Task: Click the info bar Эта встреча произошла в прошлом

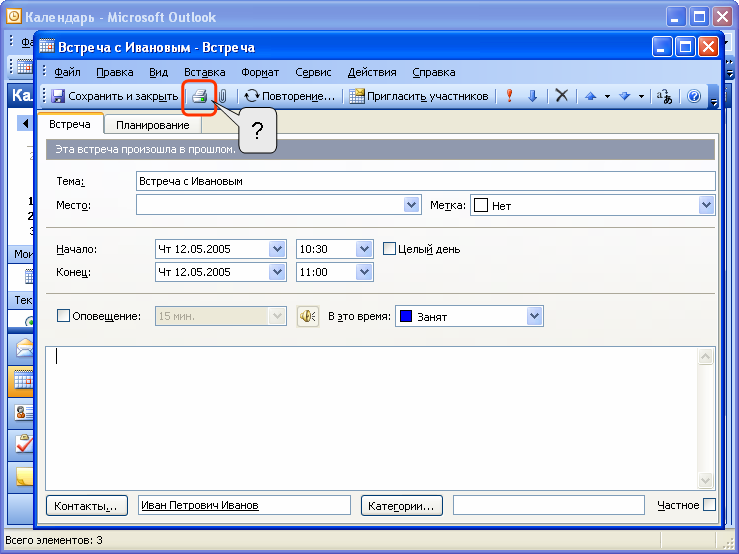Action: click(380, 149)
